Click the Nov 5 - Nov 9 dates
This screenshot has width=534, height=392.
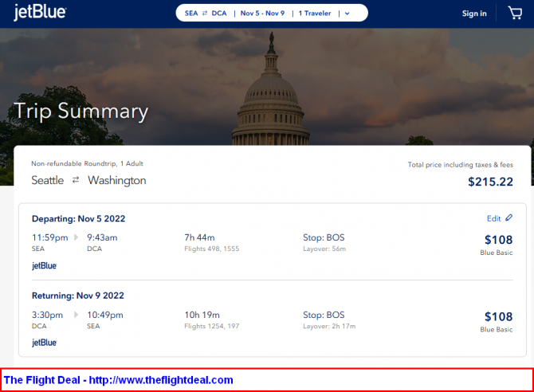pos(262,14)
